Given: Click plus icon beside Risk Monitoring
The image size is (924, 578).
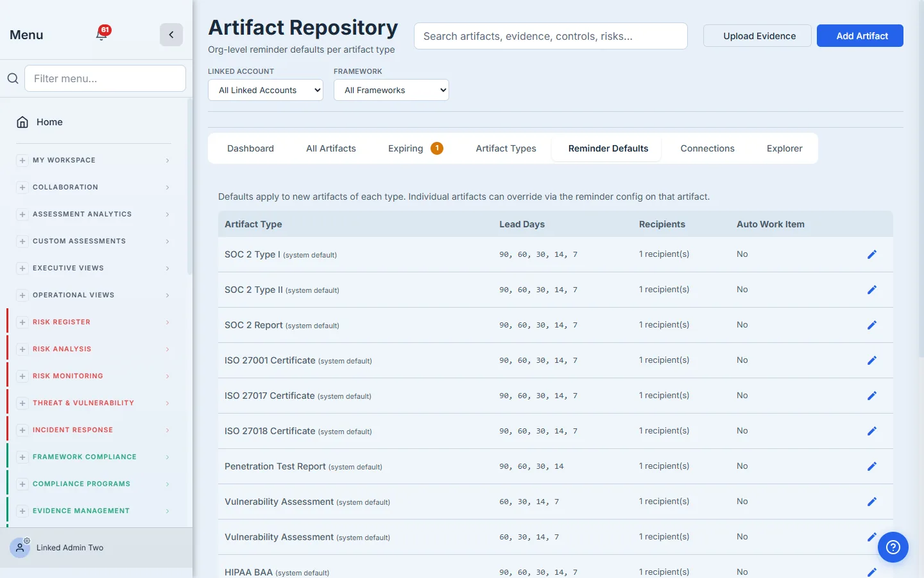Looking at the screenshot, I should pos(22,376).
